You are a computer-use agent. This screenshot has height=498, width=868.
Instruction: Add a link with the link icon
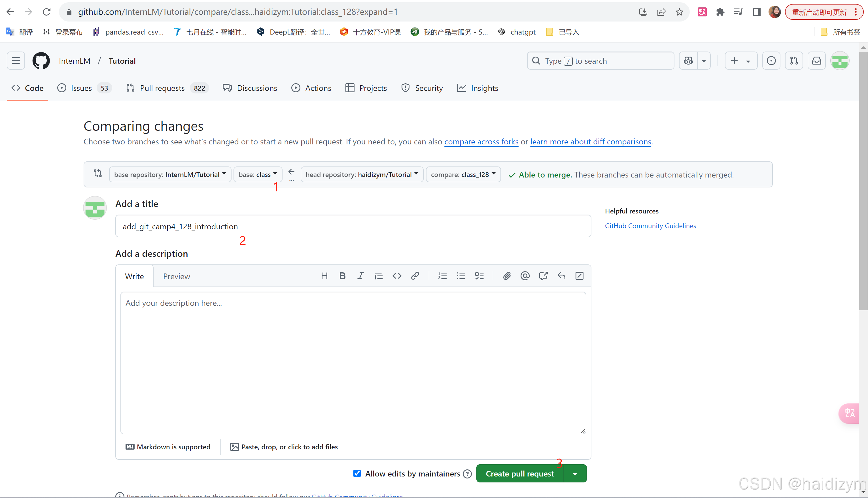(415, 276)
